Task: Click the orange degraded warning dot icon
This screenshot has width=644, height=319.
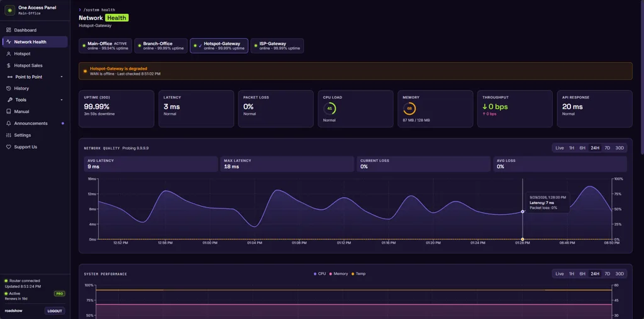Action: [x=85, y=71]
